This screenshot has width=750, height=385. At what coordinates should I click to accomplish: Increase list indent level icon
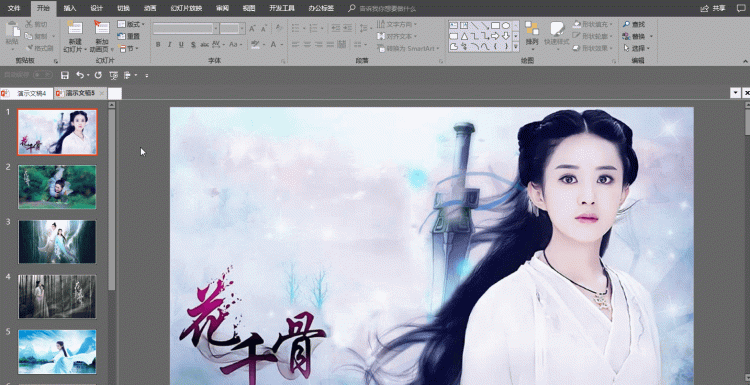tap(347, 28)
